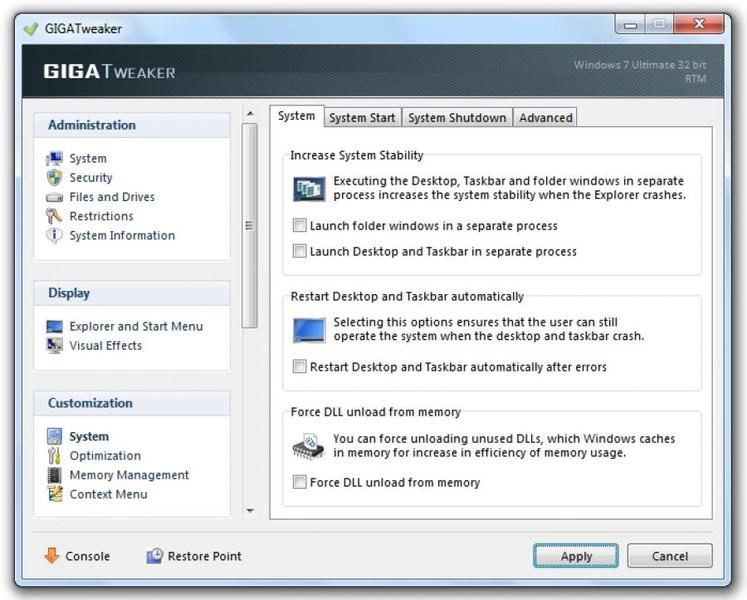This screenshot has width=747, height=600.
Task: Click the Memory Management chip icon
Action: pos(54,475)
